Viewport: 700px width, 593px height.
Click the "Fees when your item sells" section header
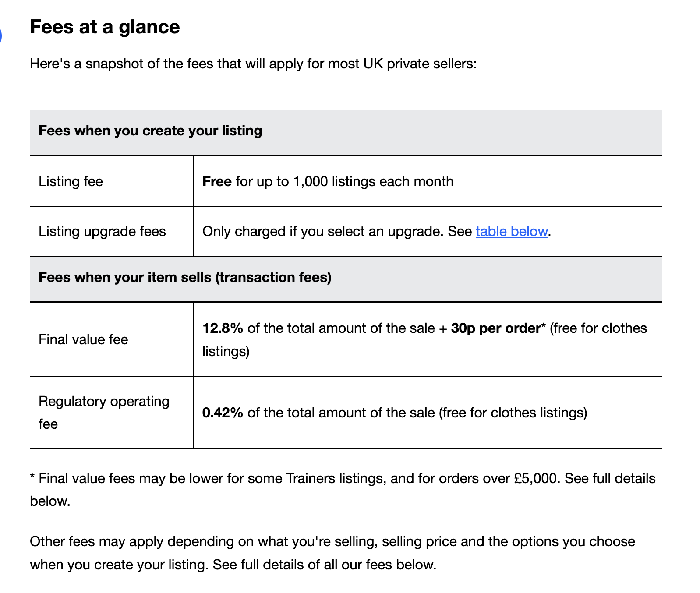click(x=185, y=277)
